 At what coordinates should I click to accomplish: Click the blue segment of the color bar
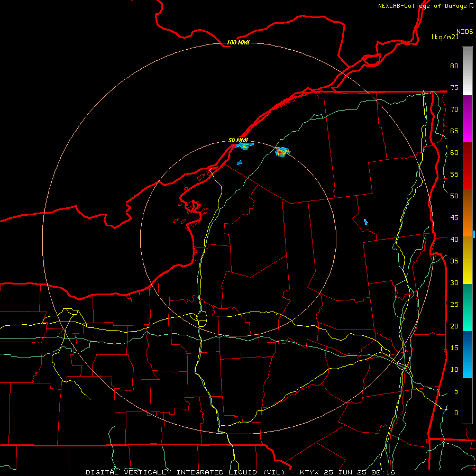467,354
